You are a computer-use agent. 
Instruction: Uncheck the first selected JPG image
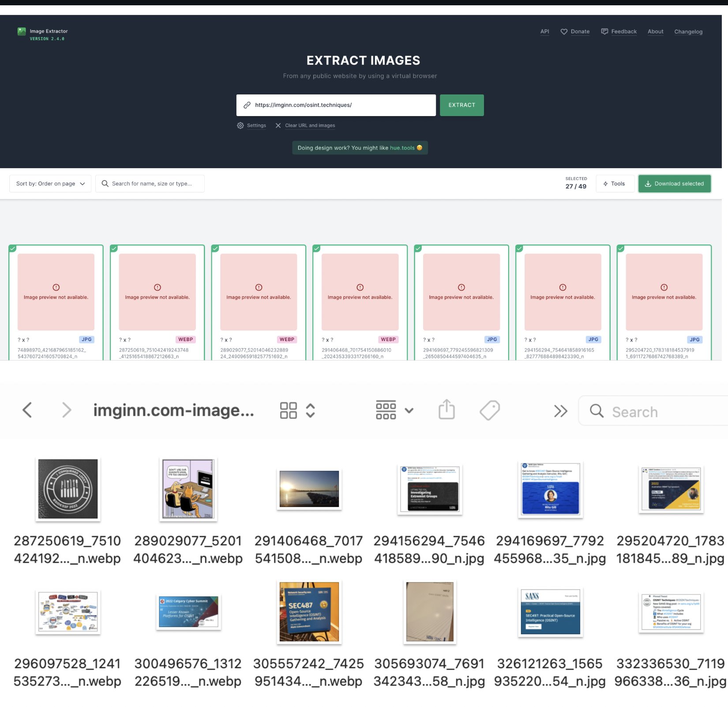click(x=13, y=248)
